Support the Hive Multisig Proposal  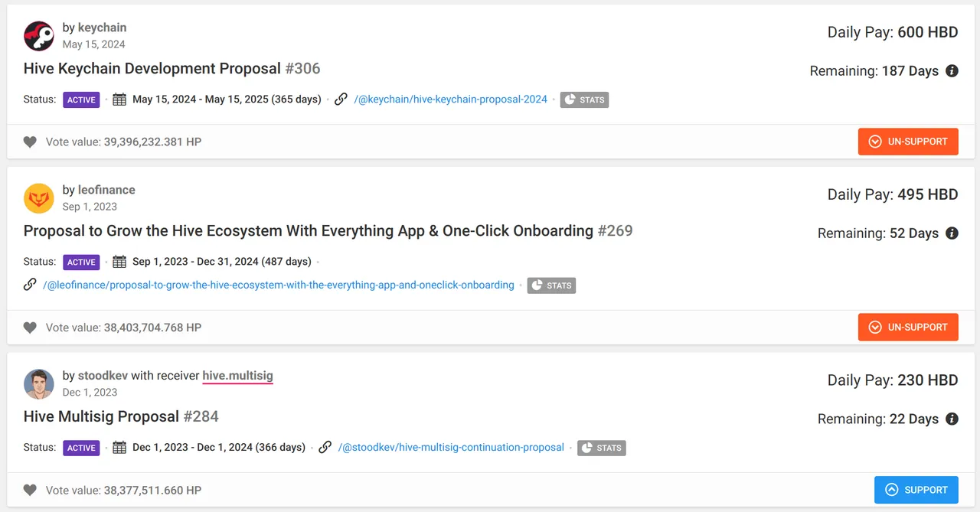pyautogui.click(x=916, y=490)
